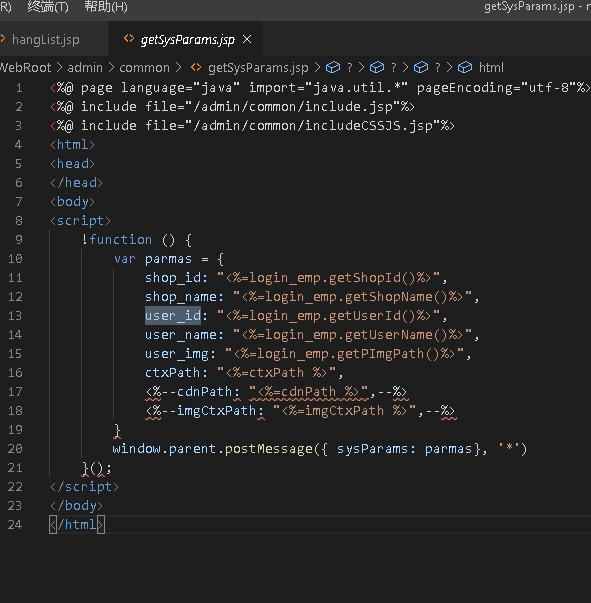Click the getSysParams.jsp tab file icon
The height and width of the screenshot is (603, 591).
pyautogui.click(x=129, y=39)
